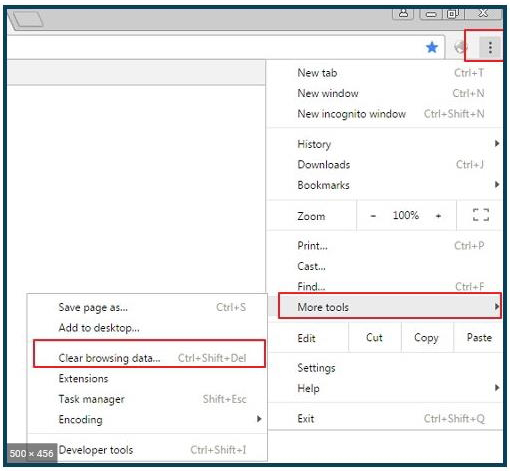Open Developer tools from submenu
The width and height of the screenshot is (510, 471).
point(147,450)
